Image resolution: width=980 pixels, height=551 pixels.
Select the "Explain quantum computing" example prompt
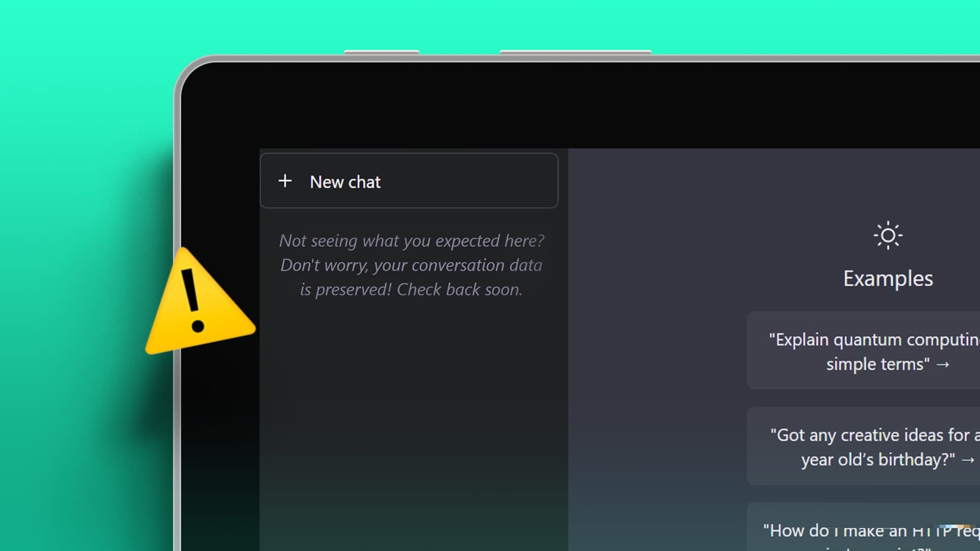pyautogui.click(x=864, y=351)
